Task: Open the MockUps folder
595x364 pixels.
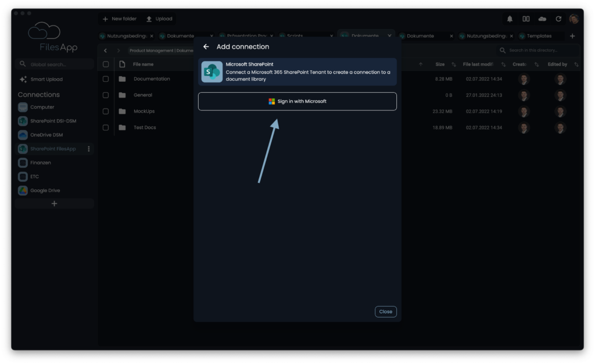Action: click(x=144, y=111)
